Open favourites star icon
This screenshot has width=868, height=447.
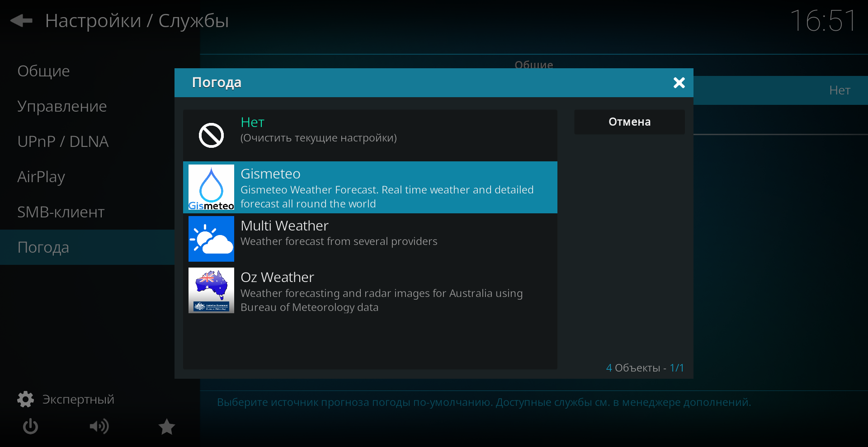(167, 426)
